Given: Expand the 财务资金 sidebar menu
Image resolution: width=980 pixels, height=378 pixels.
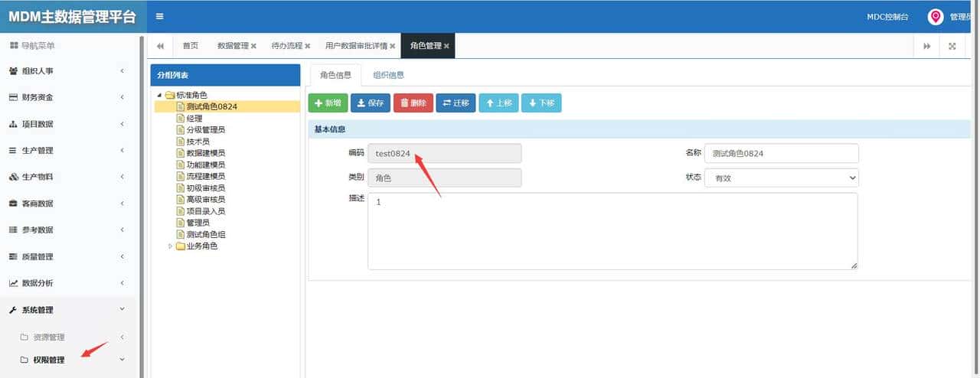Looking at the screenshot, I should (67, 97).
